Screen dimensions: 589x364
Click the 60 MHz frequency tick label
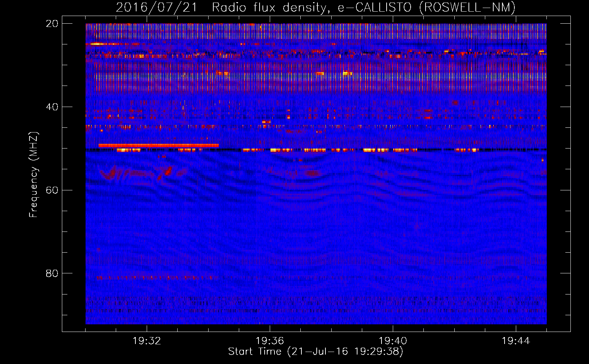pos(52,190)
